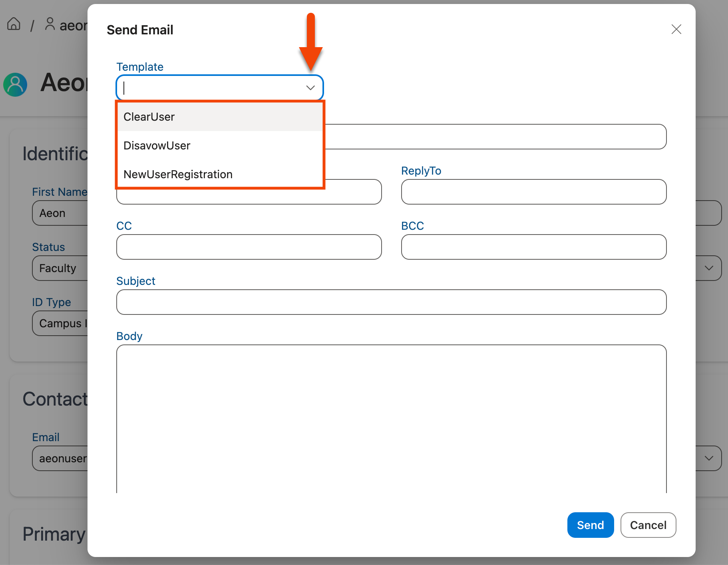Click the home icon in the breadcrumb

[x=14, y=24]
